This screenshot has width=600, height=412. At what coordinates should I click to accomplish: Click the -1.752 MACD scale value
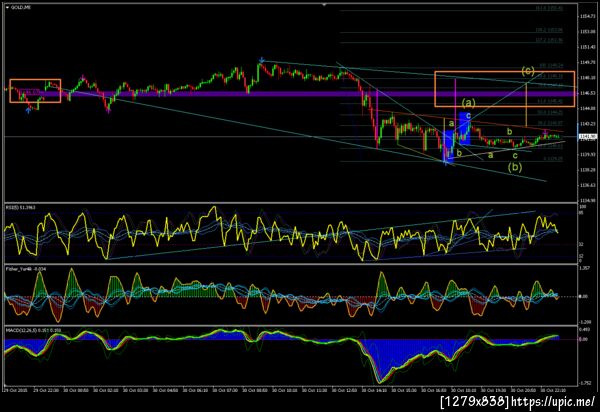[584, 383]
